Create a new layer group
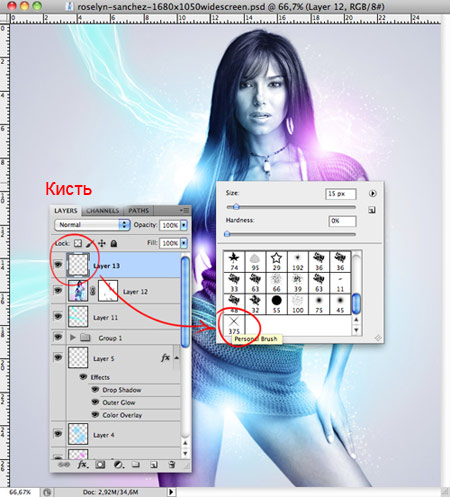Viewport: 450px width, 497px height. click(x=135, y=464)
